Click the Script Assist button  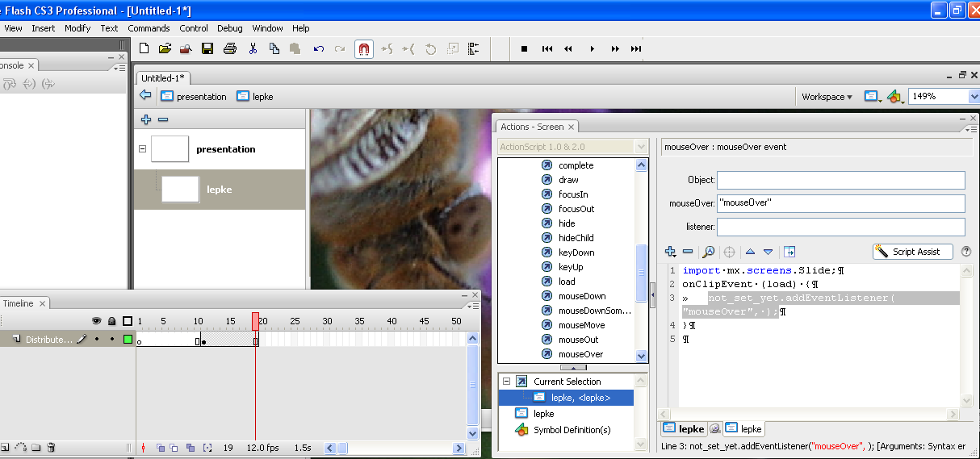coord(912,252)
